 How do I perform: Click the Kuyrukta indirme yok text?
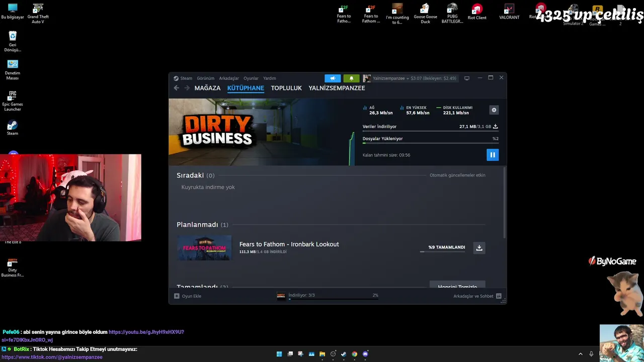(x=208, y=187)
